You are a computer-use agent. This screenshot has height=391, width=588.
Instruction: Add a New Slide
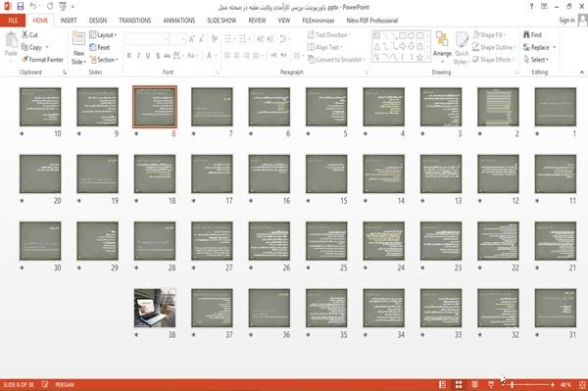[78, 48]
